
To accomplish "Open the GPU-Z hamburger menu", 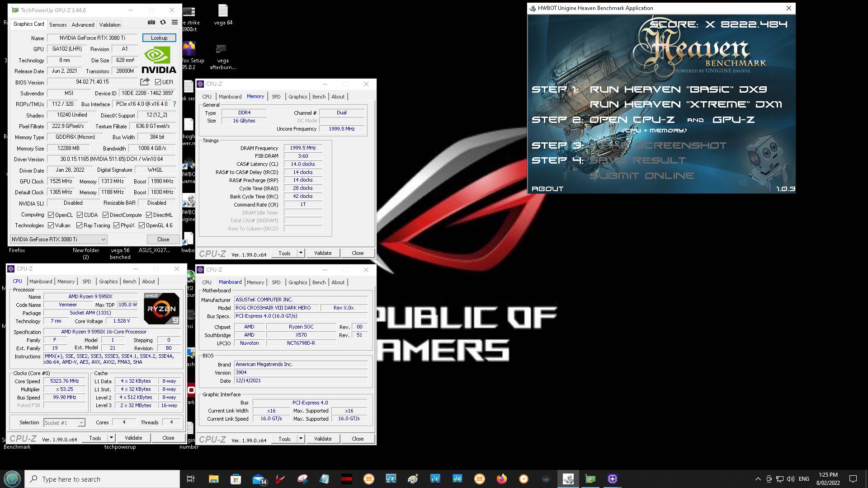I will [175, 22].
